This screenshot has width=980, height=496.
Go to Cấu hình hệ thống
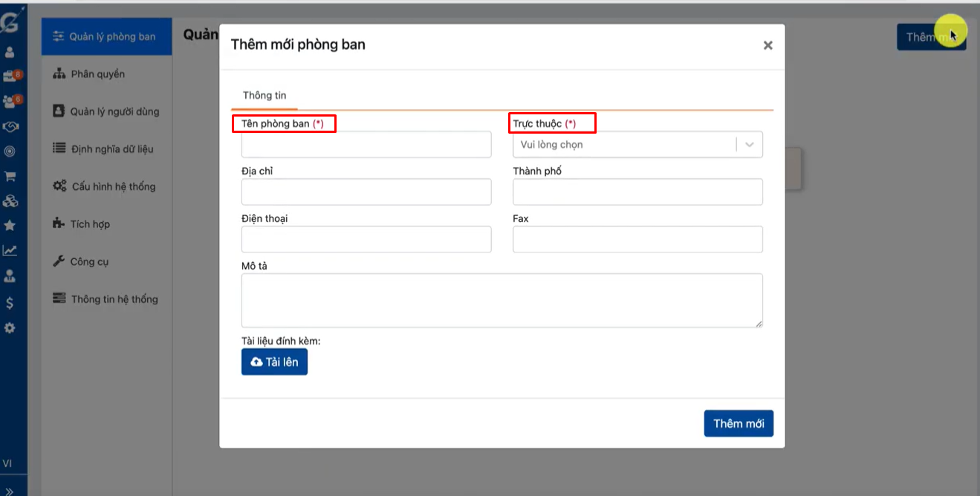tap(113, 186)
